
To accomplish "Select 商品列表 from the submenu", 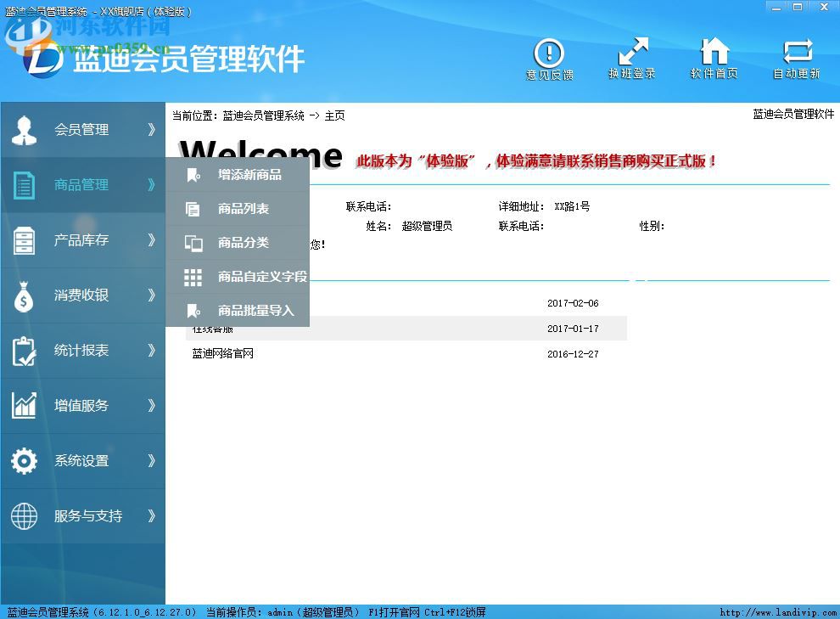I will [x=246, y=208].
